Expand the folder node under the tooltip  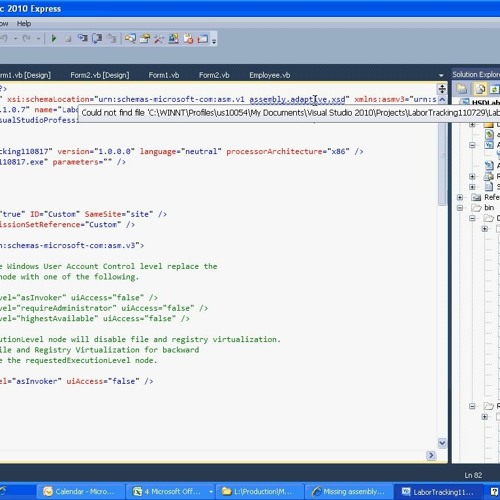(472, 125)
